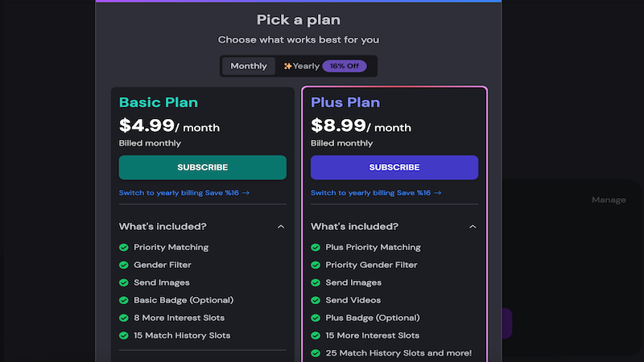The image size is (644, 362).
Task: Switch billing toggle to Monthly
Action: (249, 66)
